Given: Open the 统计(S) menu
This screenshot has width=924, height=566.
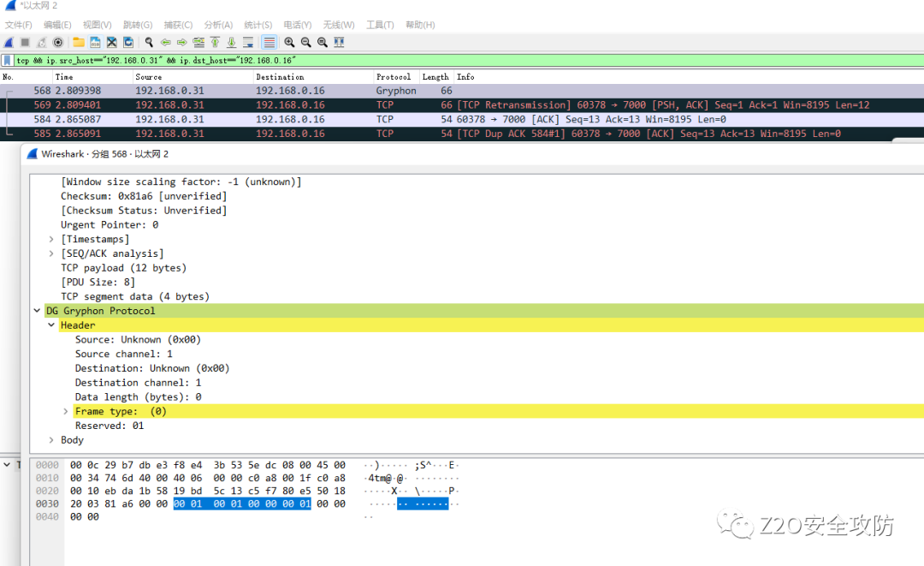Looking at the screenshot, I should click(x=258, y=25).
